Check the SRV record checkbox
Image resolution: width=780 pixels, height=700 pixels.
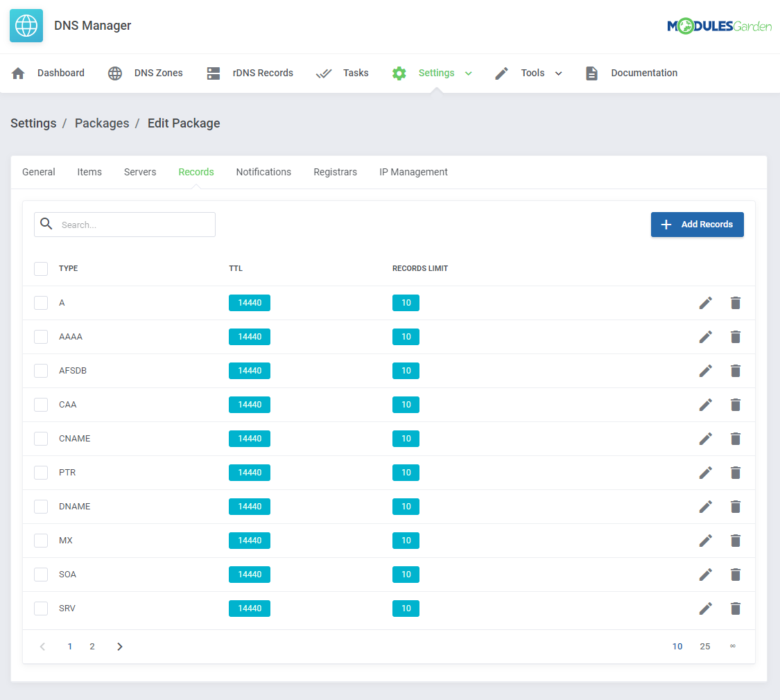pos(41,608)
